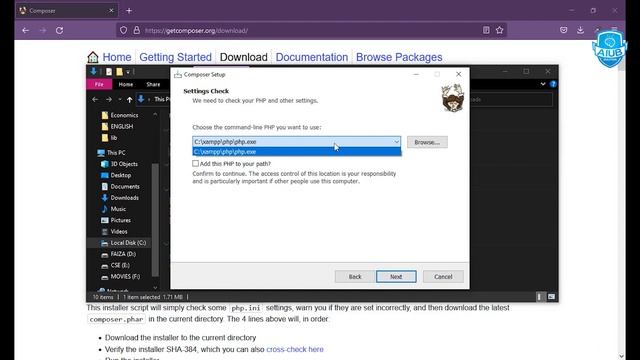The image size is (640, 360).
Task: Cancel the Composer Setup wizard
Action: (x=443, y=276)
